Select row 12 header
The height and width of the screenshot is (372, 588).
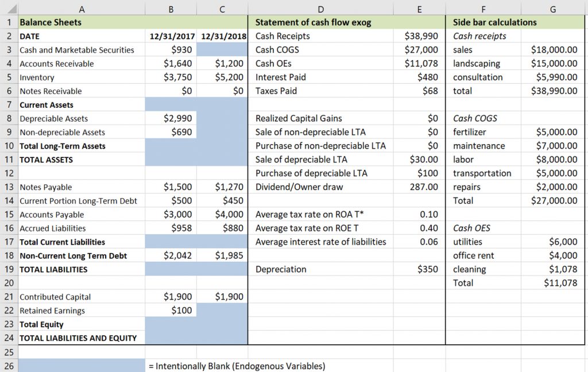[x=9, y=173]
